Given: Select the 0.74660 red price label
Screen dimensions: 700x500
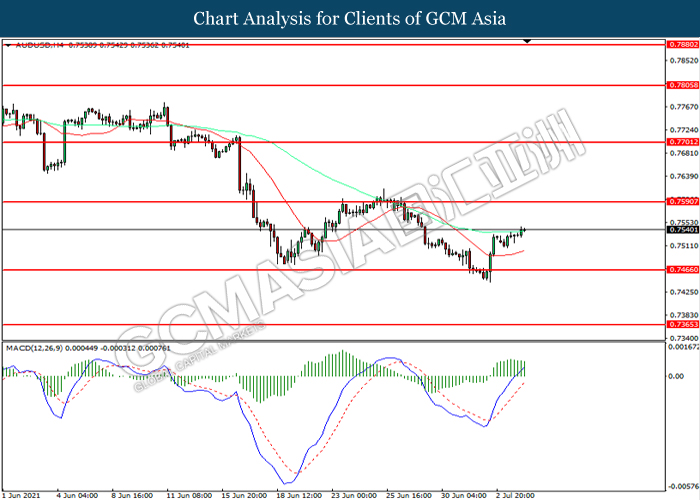Looking at the screenshot, I should point(683,270).
